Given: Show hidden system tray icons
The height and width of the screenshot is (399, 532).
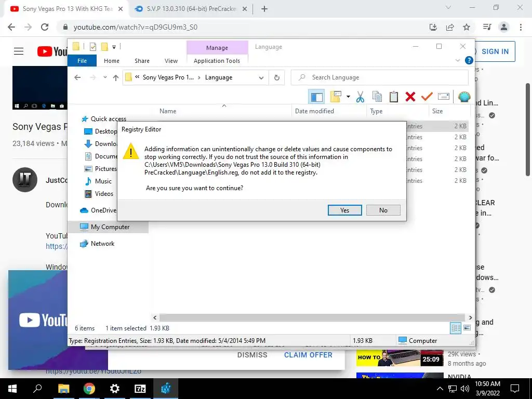Looking at the screenshot, I should (x=440, y=389).
